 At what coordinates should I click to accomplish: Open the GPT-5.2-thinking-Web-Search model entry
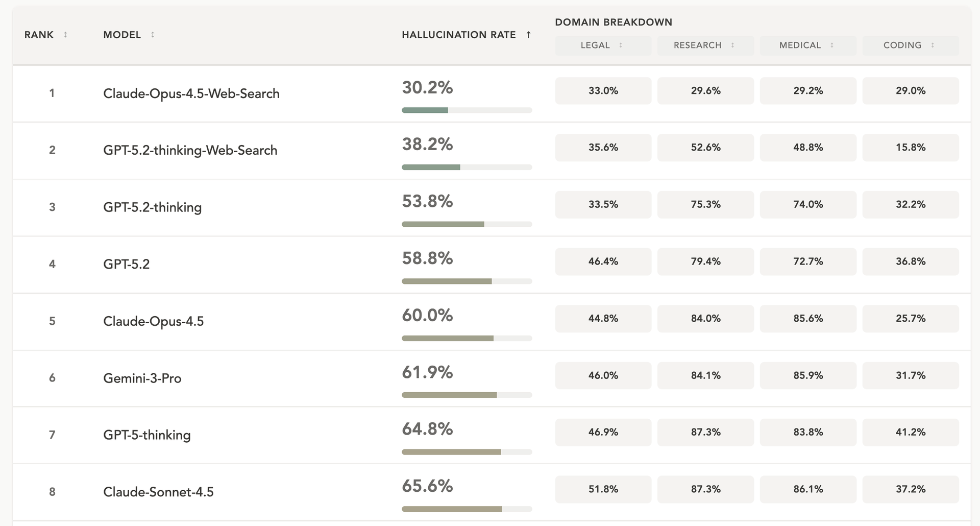tap(190, 150)
